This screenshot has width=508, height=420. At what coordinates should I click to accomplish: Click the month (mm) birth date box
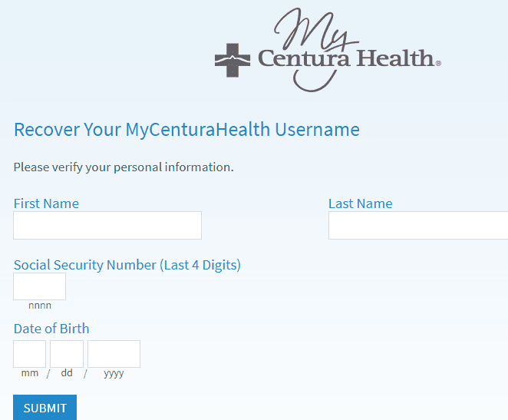(x=29, y=354)
